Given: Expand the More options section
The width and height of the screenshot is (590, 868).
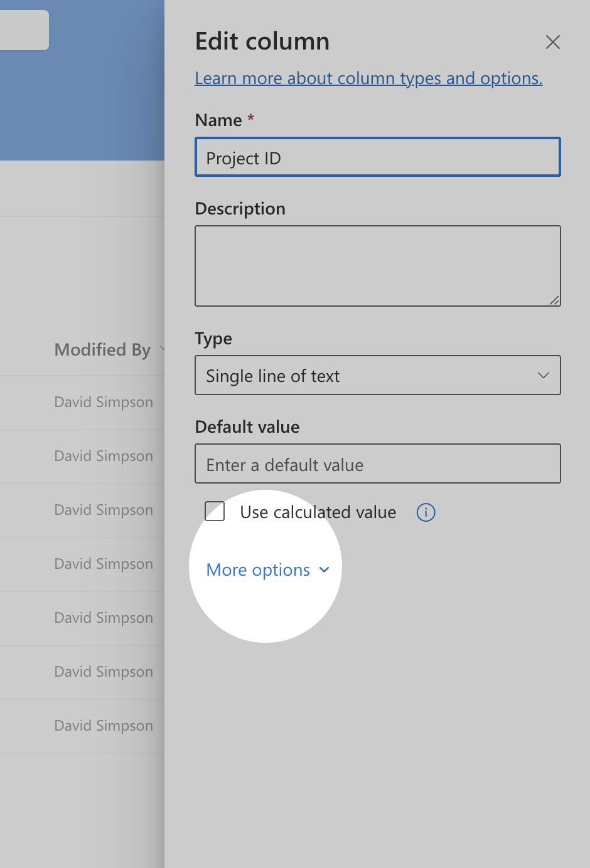Looking at the screenshot, I should tap(259, 570).
